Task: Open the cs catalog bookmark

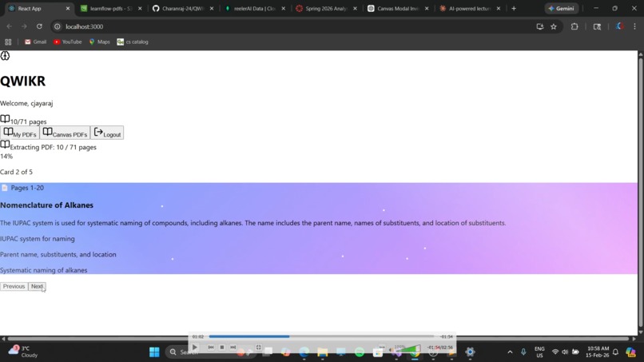Action: 133,42
